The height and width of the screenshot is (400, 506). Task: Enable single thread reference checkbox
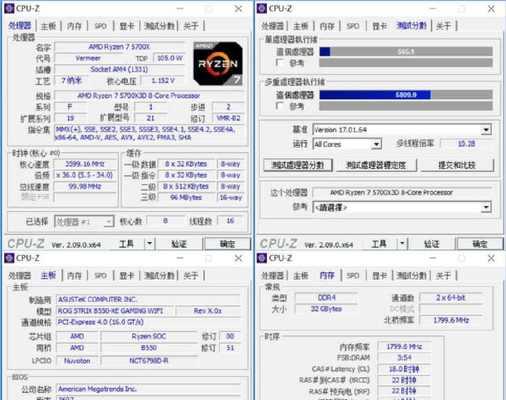point(280,63)
